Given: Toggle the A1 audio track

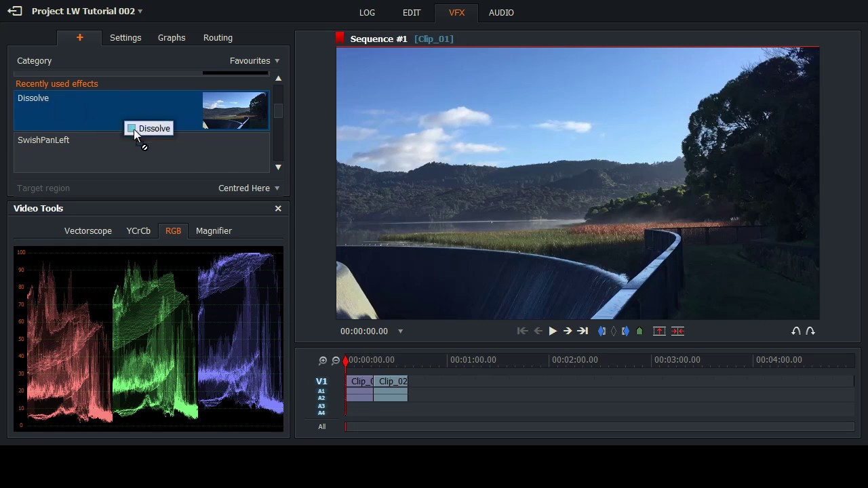Looking at the screenshot, I should point(321,391).
